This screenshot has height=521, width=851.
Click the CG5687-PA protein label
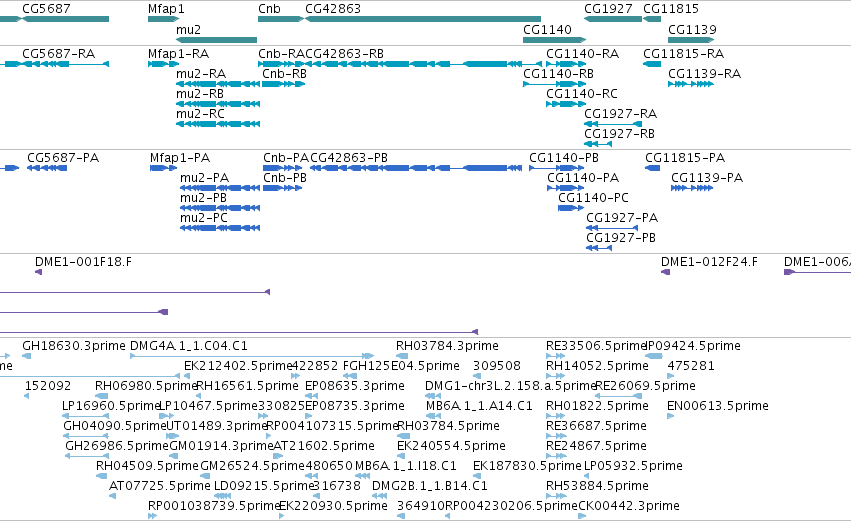click(63, 158)
